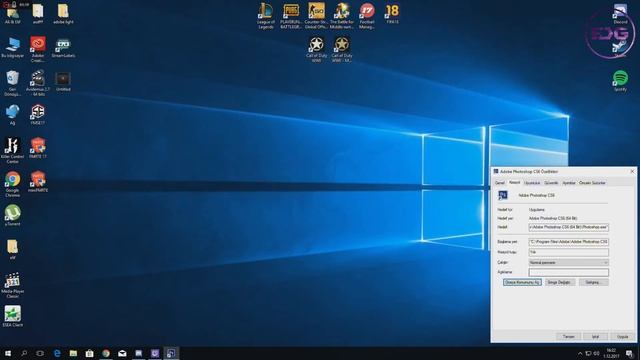The image size is (640, 360).
Task: Switch to the Uyumluluk tab
Action: click(532, 183)
